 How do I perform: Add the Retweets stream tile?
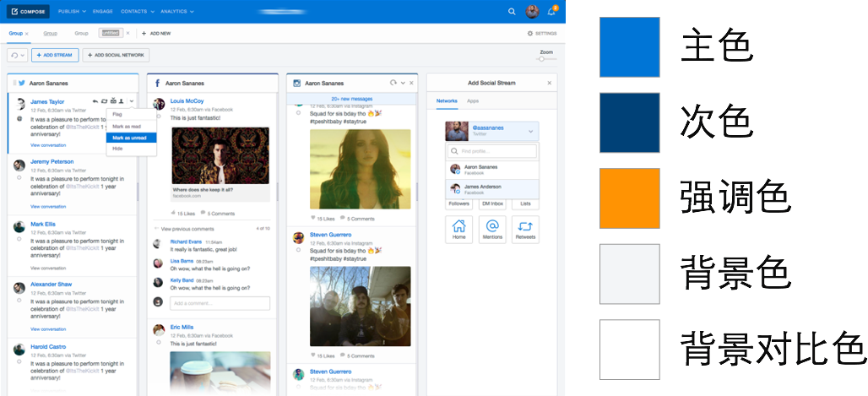click(525, 229)
